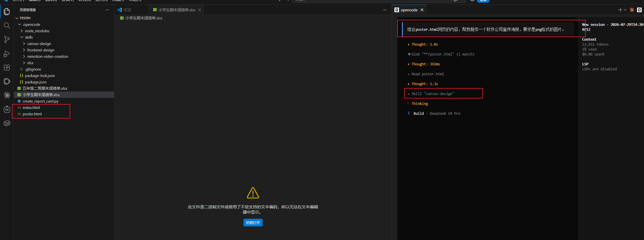Close the opencode tab

[x=422, y=10]
